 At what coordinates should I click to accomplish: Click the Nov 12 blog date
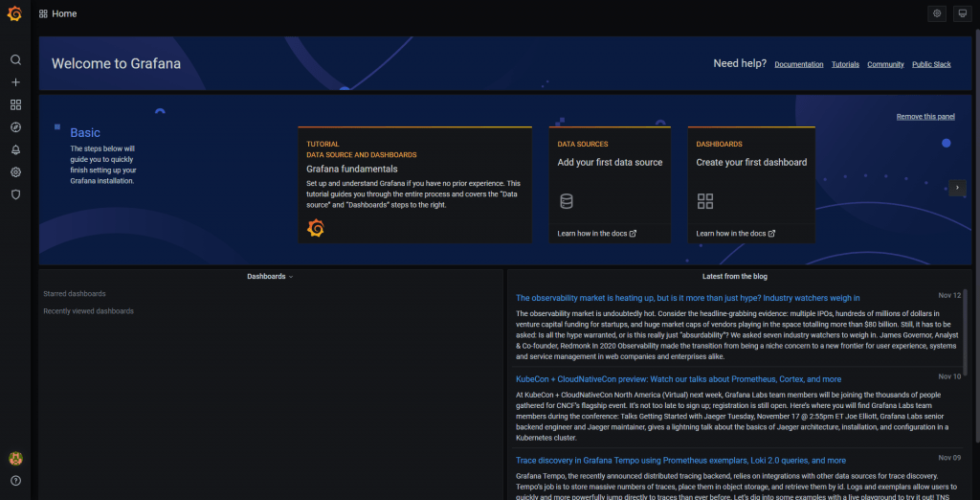949,295
